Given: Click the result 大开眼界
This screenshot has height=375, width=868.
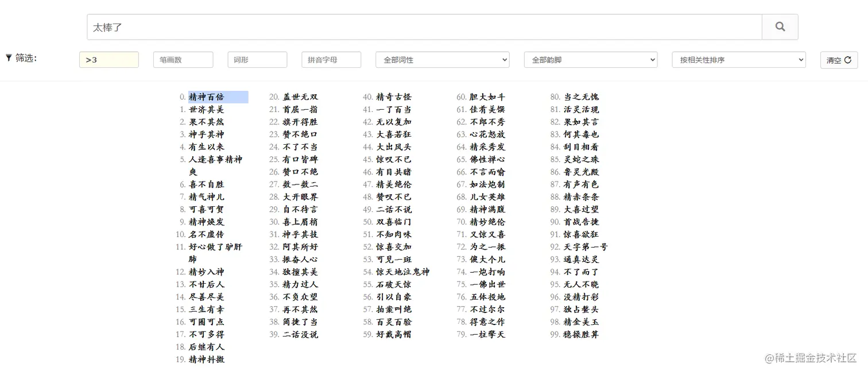Looking at the screenshot, I should (300, 197).
